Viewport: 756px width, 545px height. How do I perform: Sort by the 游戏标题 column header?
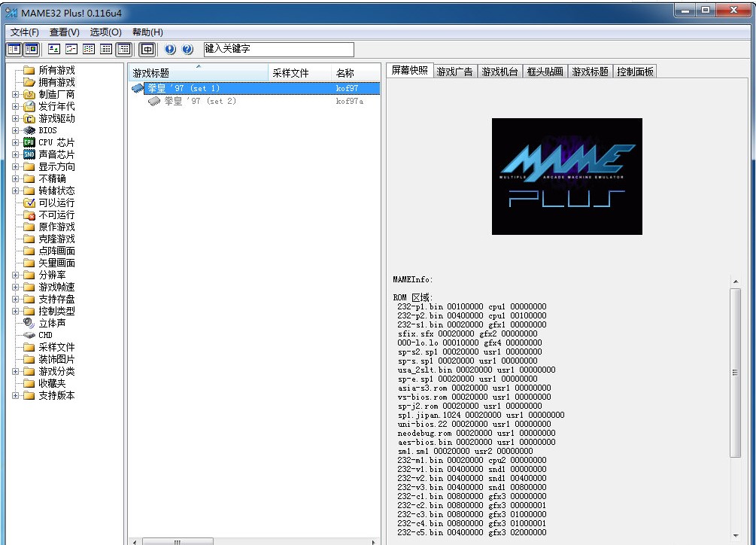pyautogui.click(x=198, y=73)
